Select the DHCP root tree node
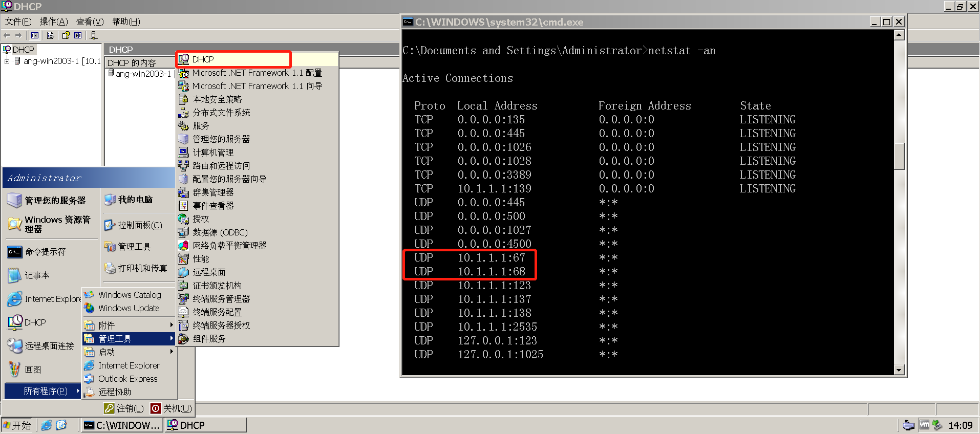Screen dimensions: 980x434 tap(24, 50)
